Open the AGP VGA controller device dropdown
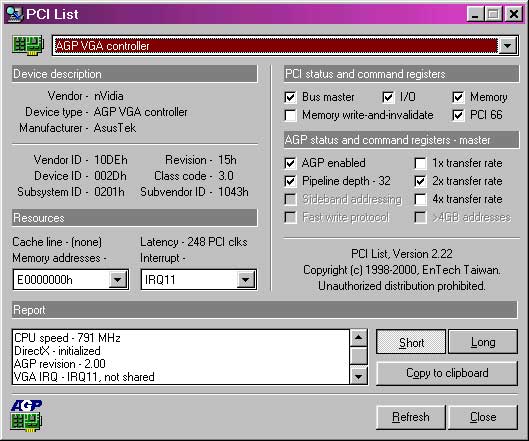The width and height of the screenshot is (529, 441). click(508, 45)
